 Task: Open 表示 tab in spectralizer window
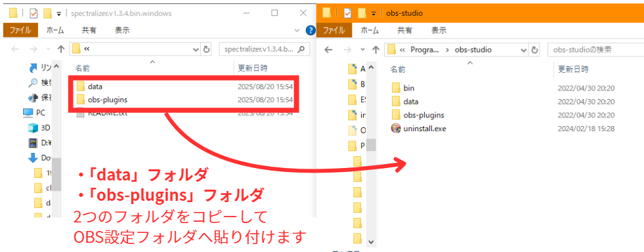(122, 30)
